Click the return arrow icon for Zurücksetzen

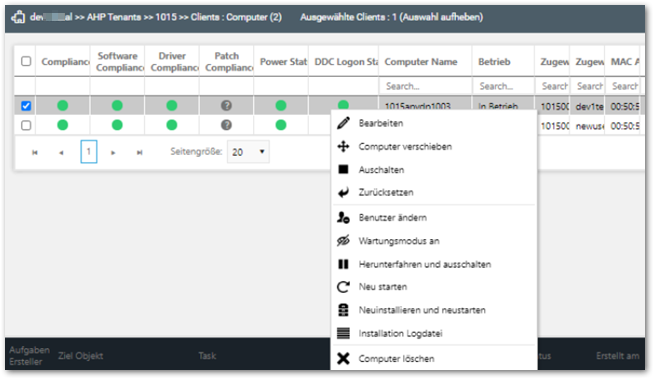(x=343, y=192)
